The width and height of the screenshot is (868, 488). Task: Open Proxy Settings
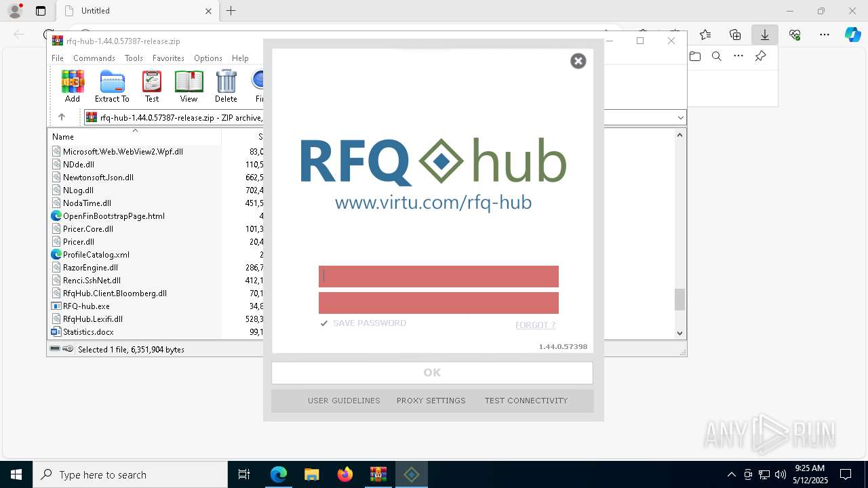431,401
